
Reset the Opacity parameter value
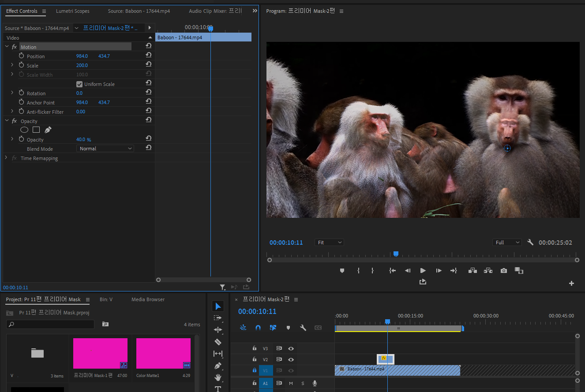click(x=149, y=139)
